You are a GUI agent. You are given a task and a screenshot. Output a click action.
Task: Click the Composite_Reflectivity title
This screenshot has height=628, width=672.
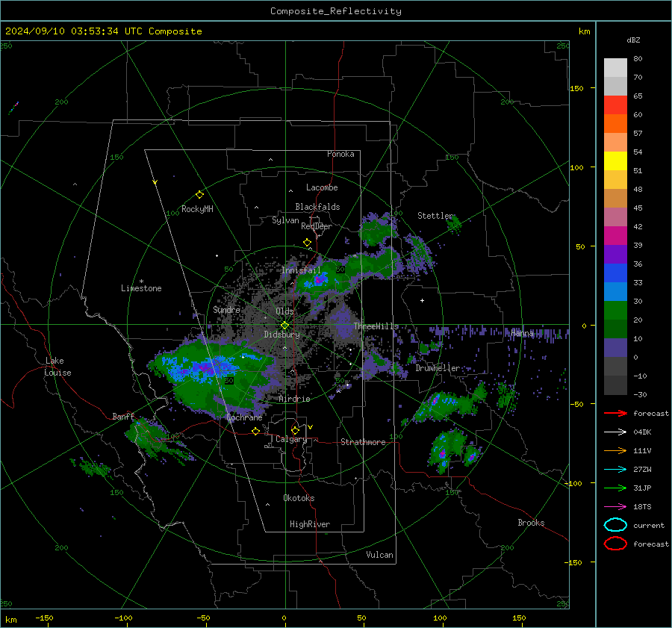click(x=336, y=11)
